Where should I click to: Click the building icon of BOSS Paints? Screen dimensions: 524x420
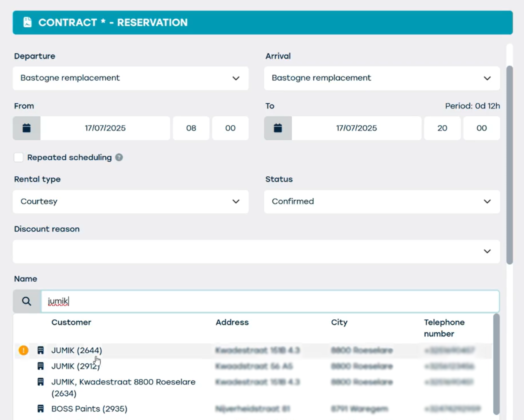(x=41, y=409)
